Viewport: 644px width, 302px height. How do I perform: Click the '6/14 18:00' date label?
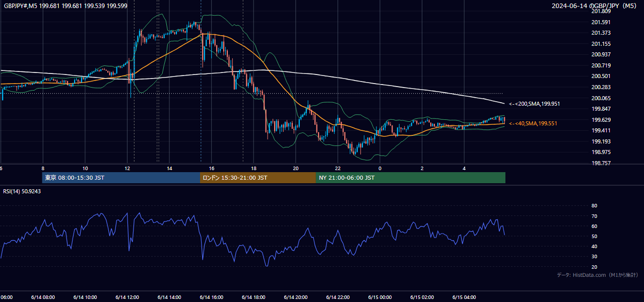pyautogui.click(x=253, y=297)
